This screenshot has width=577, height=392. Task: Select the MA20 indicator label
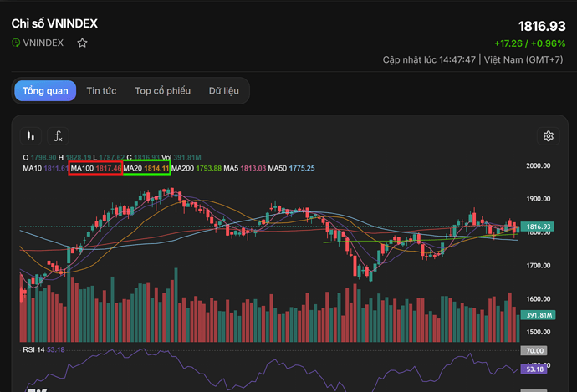[132, 169]
